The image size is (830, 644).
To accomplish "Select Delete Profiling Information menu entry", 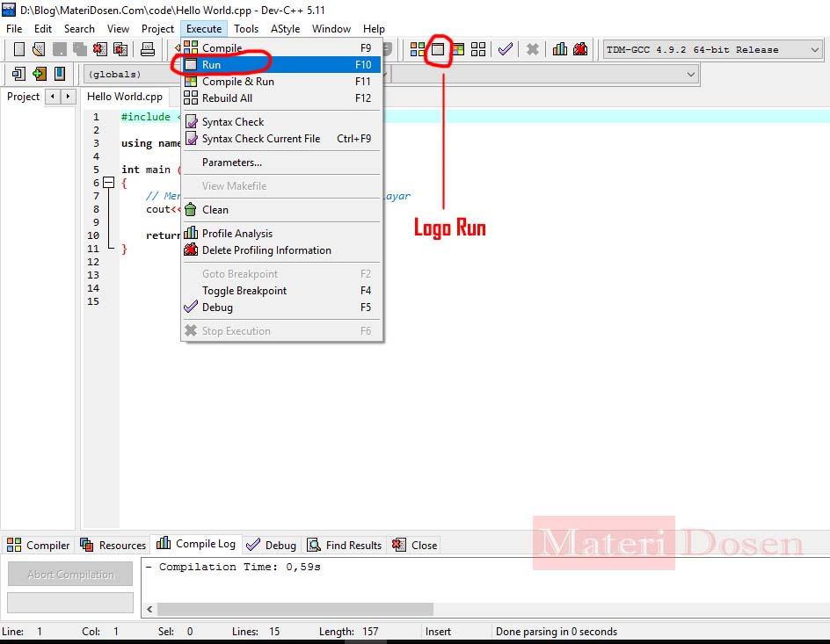I will click(281, 250).
